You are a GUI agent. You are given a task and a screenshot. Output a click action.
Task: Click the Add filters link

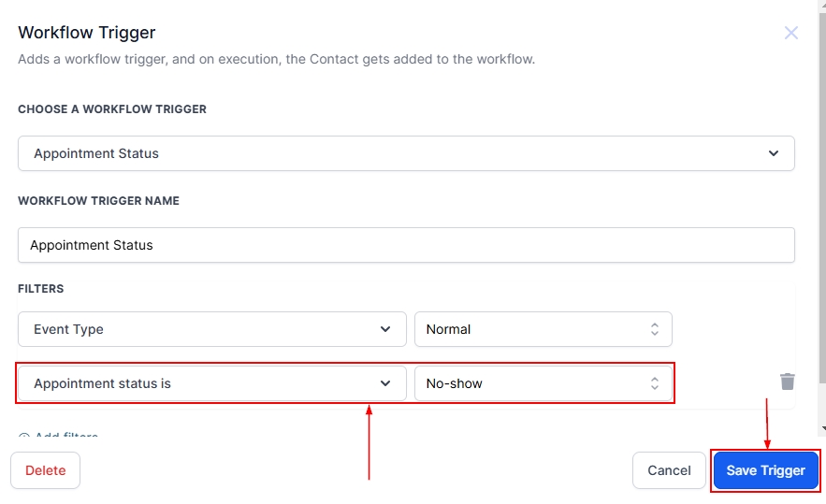point(65,436)
